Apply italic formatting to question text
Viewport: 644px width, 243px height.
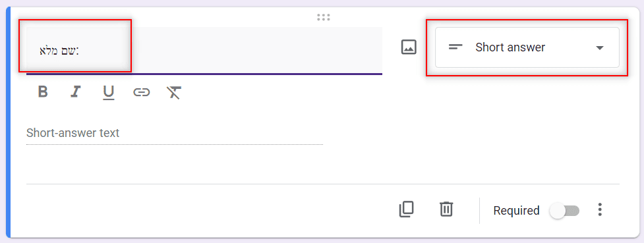(74, 92)
